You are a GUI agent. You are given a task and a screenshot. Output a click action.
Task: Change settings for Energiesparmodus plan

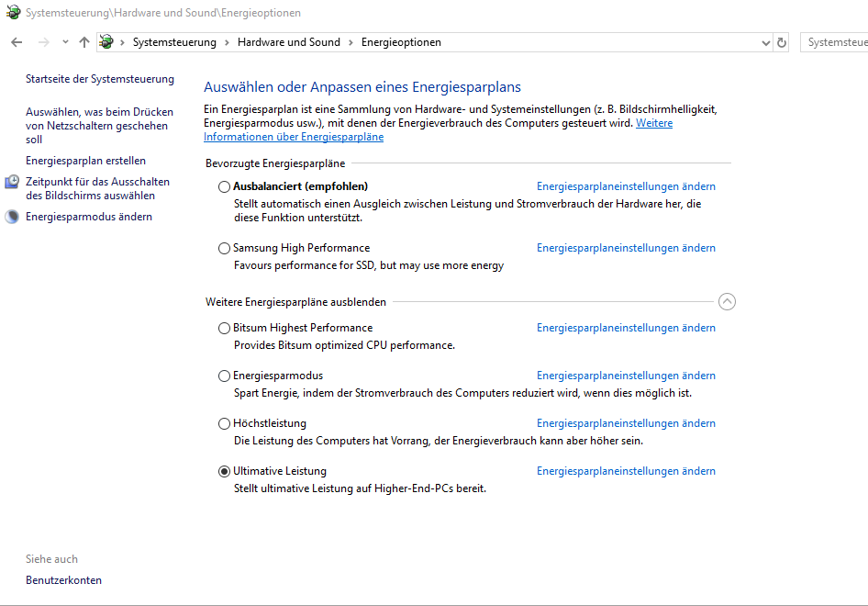[x=626, y=375]
